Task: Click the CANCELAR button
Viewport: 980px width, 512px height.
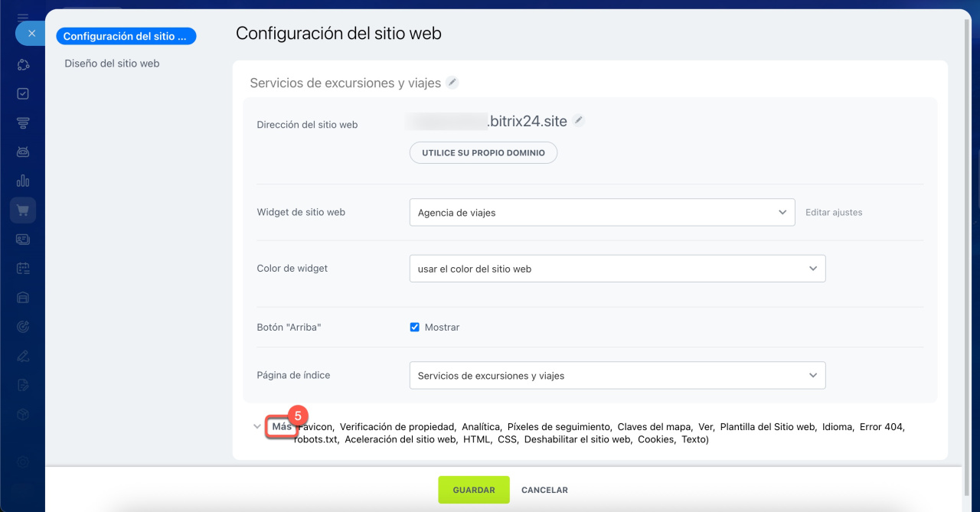Action: (544, 490)
